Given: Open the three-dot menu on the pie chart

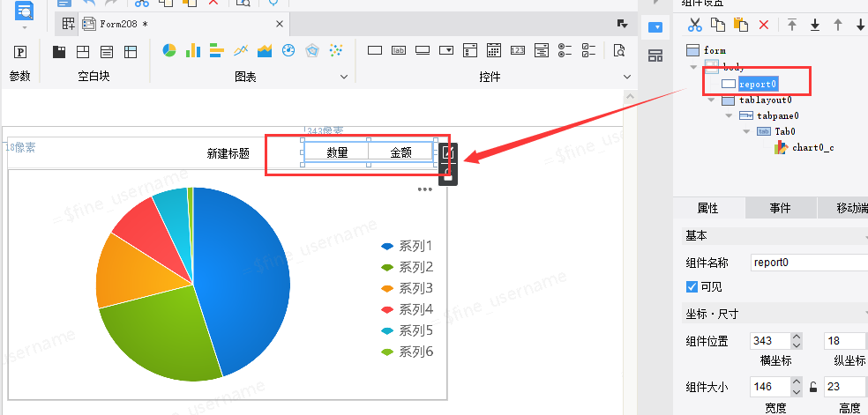Looking at the screenshot, I should [424, 189].
